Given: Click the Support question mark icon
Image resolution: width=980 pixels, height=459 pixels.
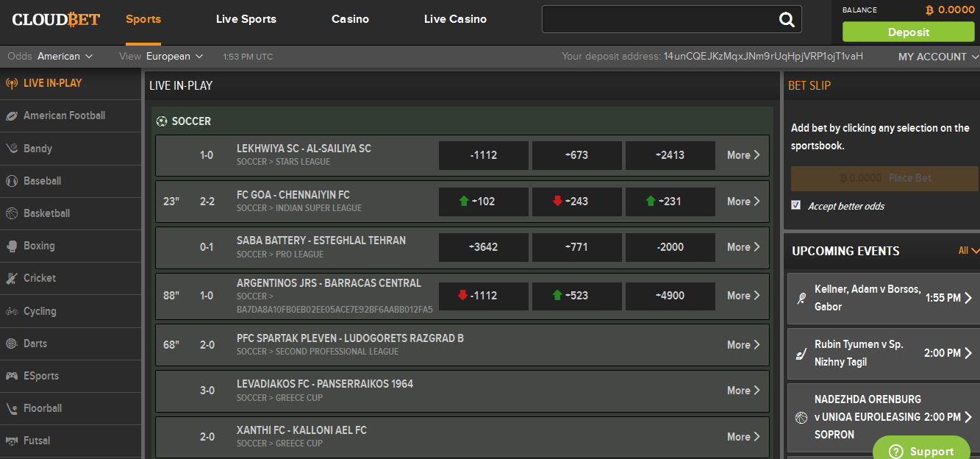Looking at the screenshot, I should coord(894,452).
